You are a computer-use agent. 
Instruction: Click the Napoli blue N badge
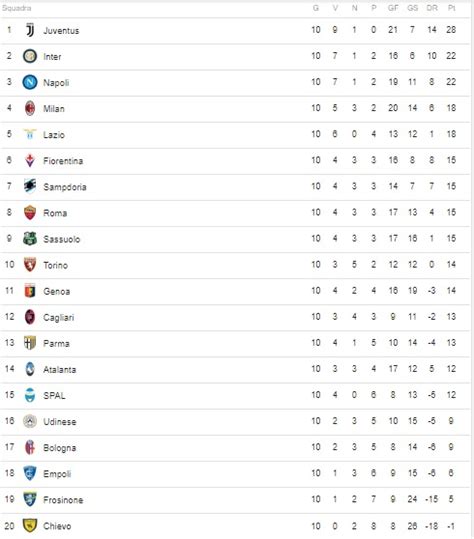pos(30,82)
